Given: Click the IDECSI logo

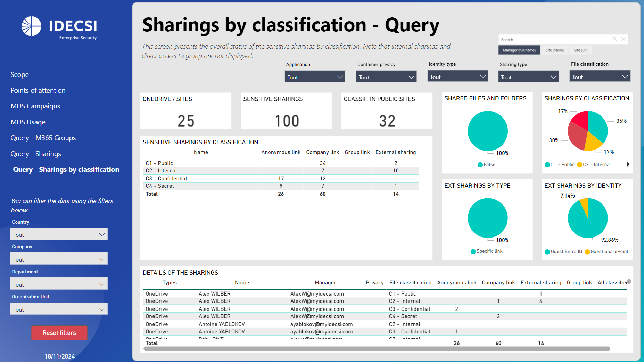Looking at the screenshot, I should tap(59, 28).
